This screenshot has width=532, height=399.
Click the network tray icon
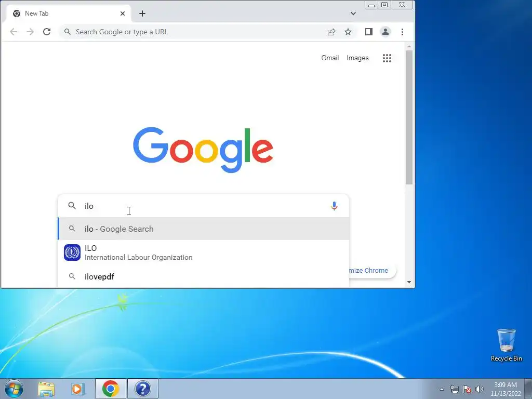(454, 389)
